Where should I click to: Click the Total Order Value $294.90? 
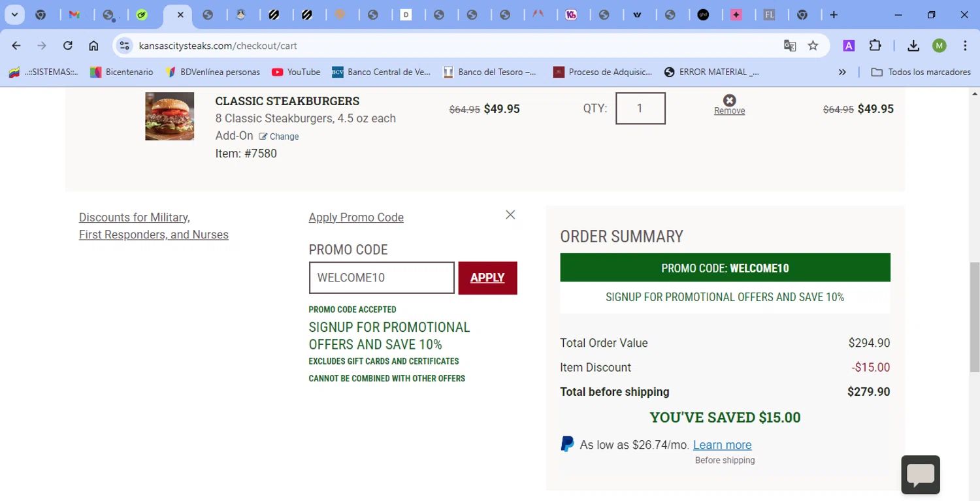869,343
